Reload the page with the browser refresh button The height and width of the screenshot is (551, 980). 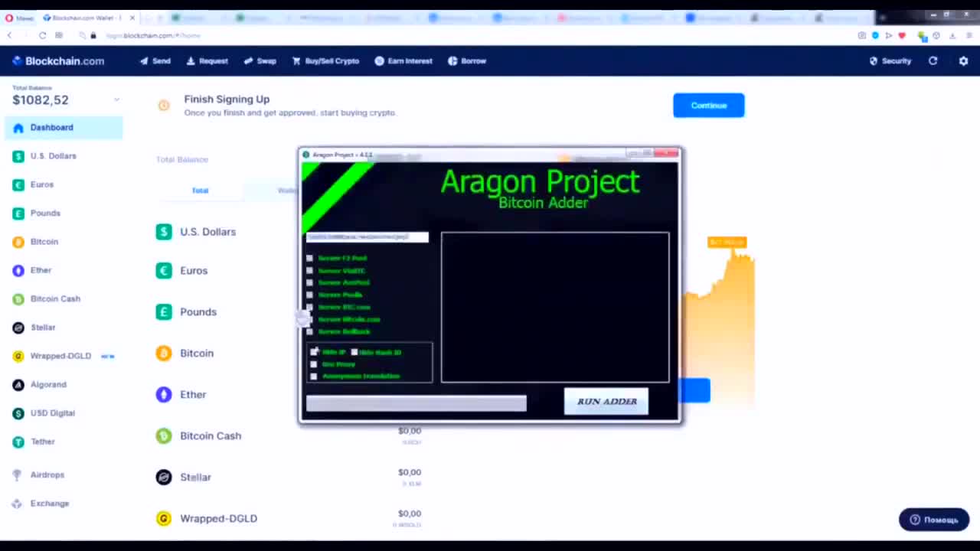coord(42,35)
